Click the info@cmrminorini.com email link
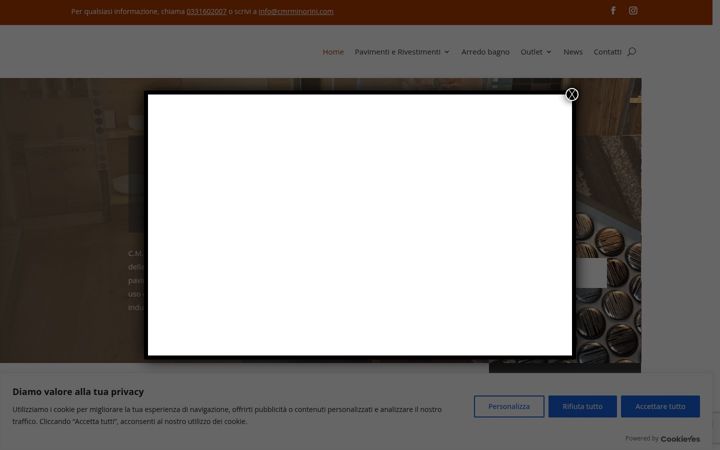 tap(296, 11)
